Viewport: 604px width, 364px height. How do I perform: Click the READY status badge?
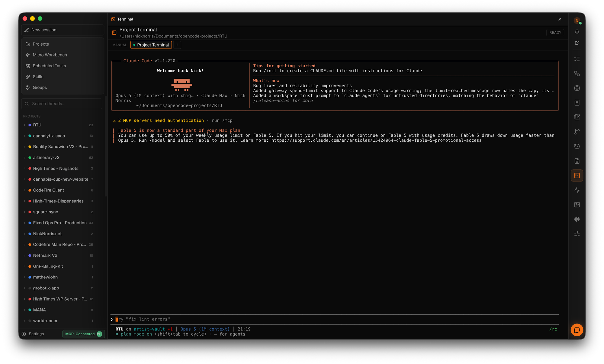(555, 32)
